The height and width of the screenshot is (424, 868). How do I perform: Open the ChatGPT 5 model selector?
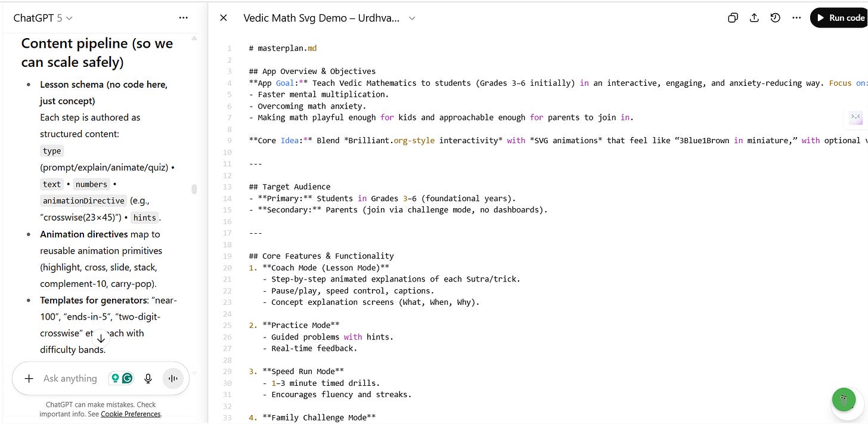tap(43, 18)
